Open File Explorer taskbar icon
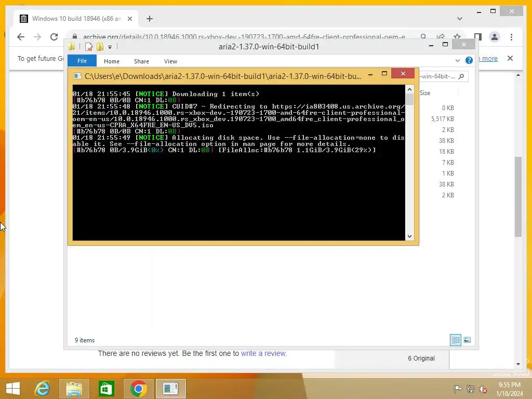 pos(74,389)
